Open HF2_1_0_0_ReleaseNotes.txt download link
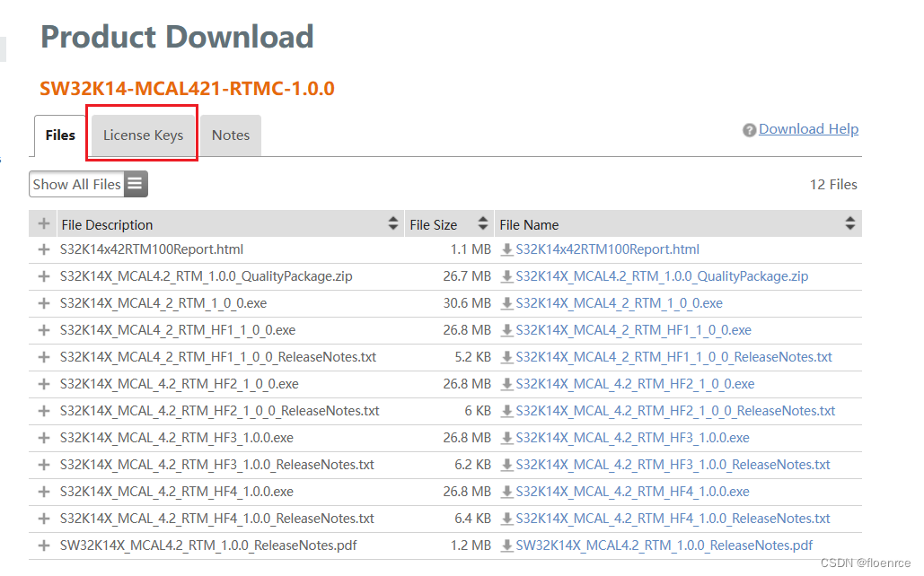 point(675,411)
